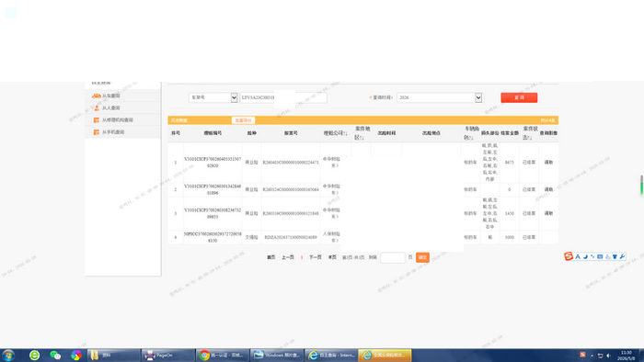Select 从手机查询 in the sidebar
Screen dimensions: 644x362
(x=113, y=132)
